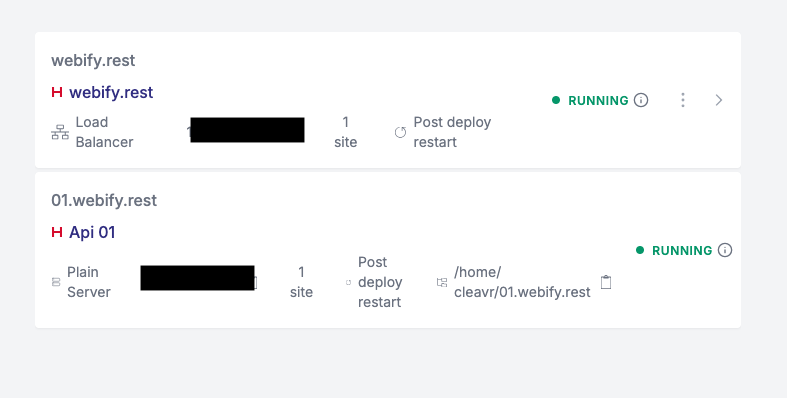Click the small restart icon in Api 01 card
The height and width of the screenshot is (398, 787).
pos(348,283)
